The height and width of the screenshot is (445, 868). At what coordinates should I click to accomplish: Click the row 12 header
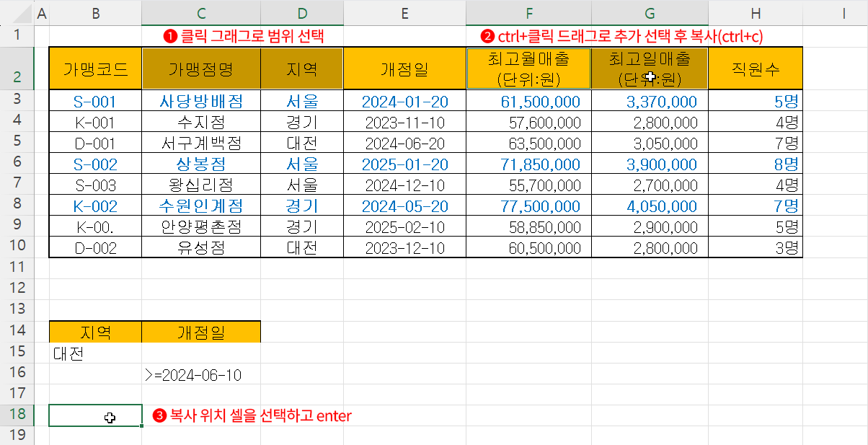[x=17, y=288]
